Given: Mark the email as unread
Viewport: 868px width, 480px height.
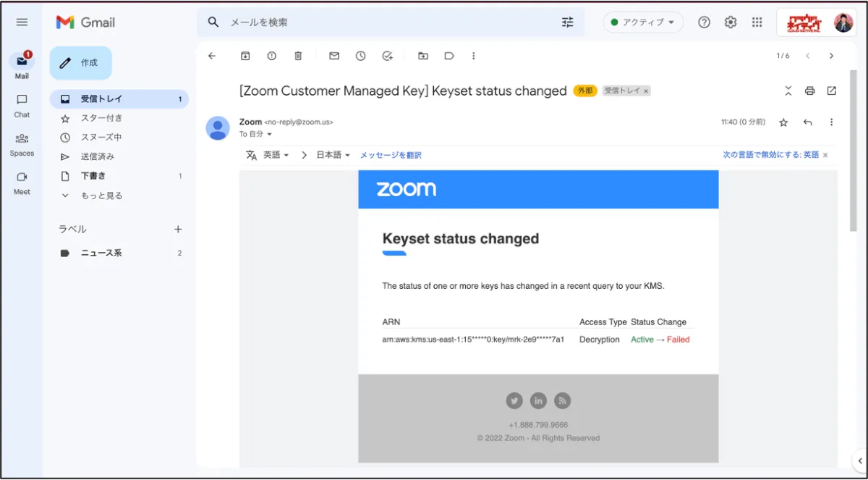Looking at the screenshot, I should tap(334, 56).
